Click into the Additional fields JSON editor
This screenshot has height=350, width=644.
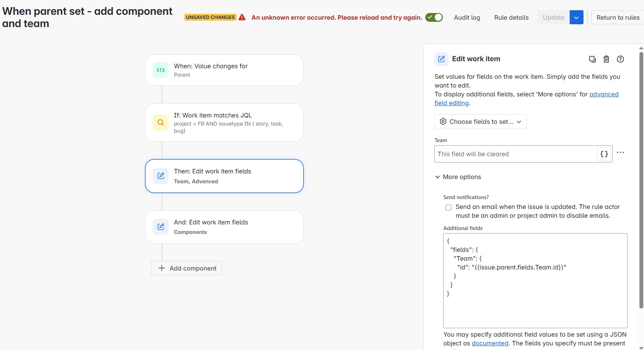(x=535, y=281)
